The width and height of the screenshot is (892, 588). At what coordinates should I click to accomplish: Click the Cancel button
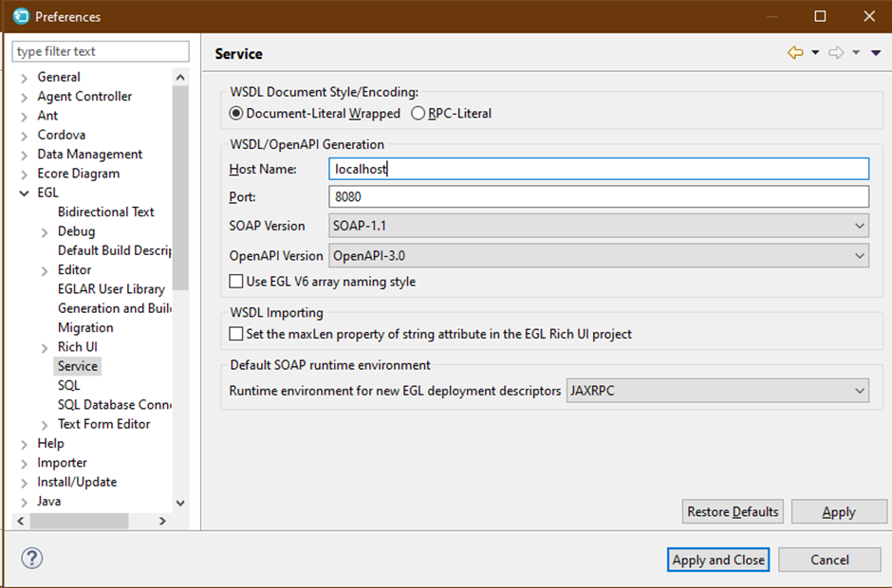click(829, 560)
